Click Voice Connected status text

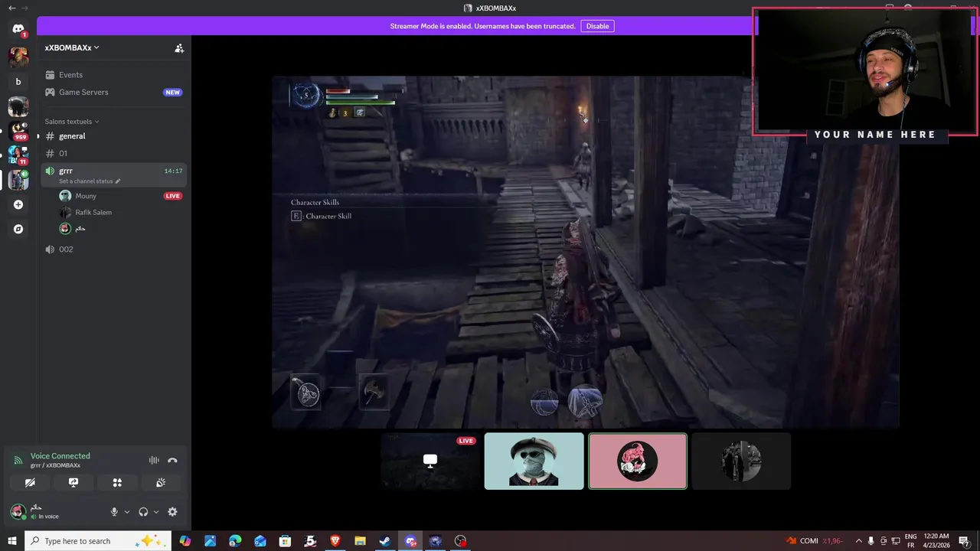60,456
